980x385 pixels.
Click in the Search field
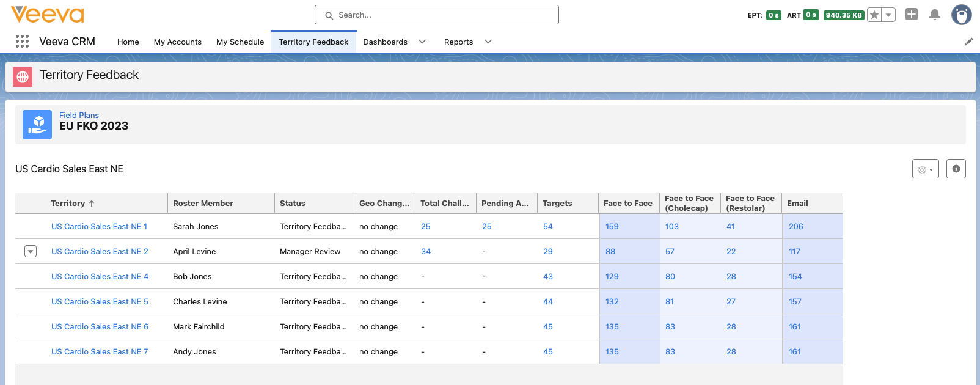click(437, 15)
